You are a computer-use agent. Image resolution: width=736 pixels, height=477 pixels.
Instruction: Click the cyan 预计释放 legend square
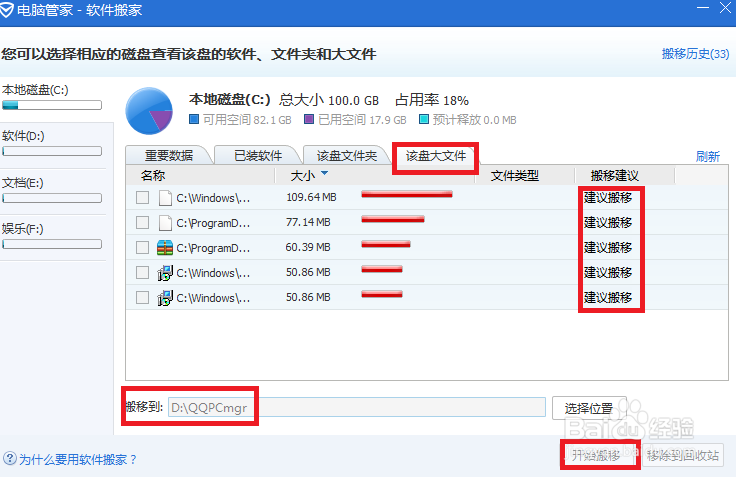(424, 119)
